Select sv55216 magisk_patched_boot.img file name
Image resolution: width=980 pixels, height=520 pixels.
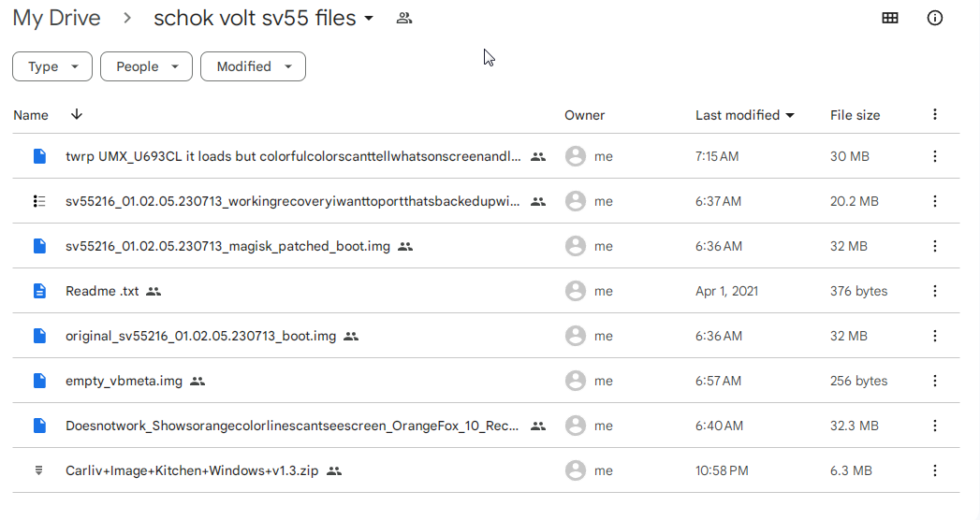coord(227,246)
